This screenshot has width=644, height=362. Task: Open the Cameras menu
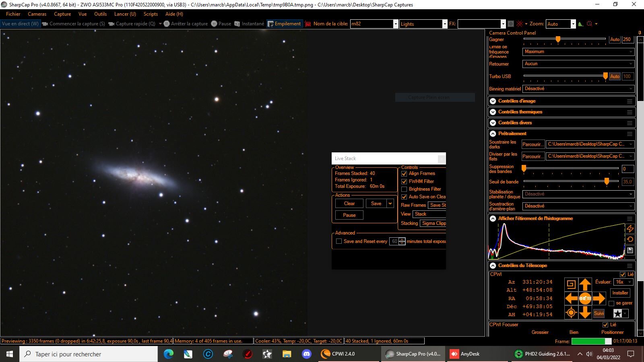tap(37, 14)
